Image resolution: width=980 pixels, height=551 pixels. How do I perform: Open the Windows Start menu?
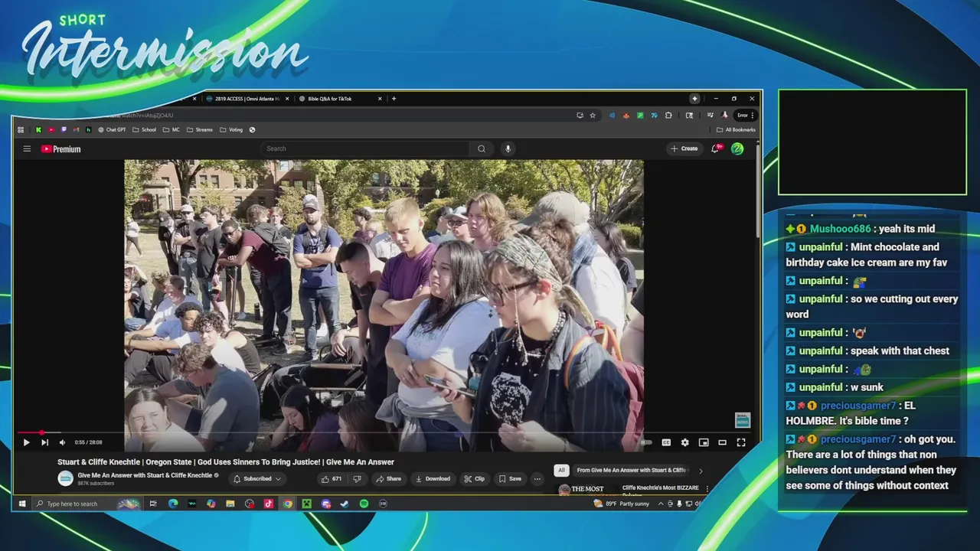tap(21, 504)
